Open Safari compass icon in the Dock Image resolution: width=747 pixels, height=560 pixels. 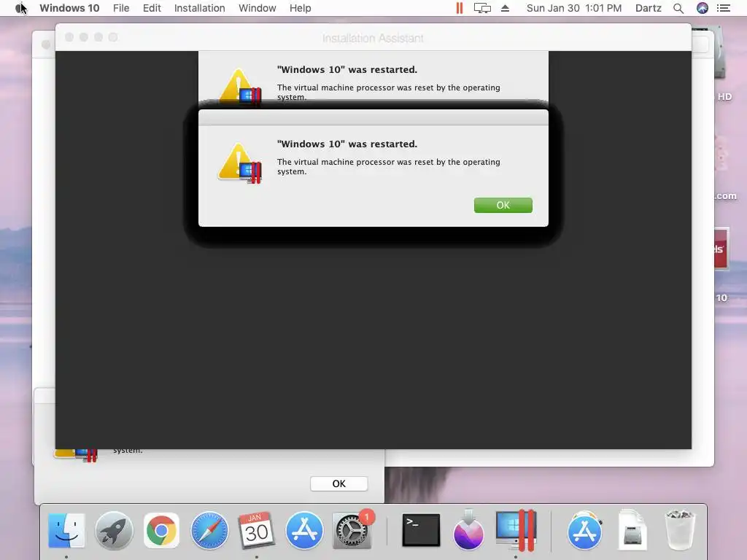209,530
